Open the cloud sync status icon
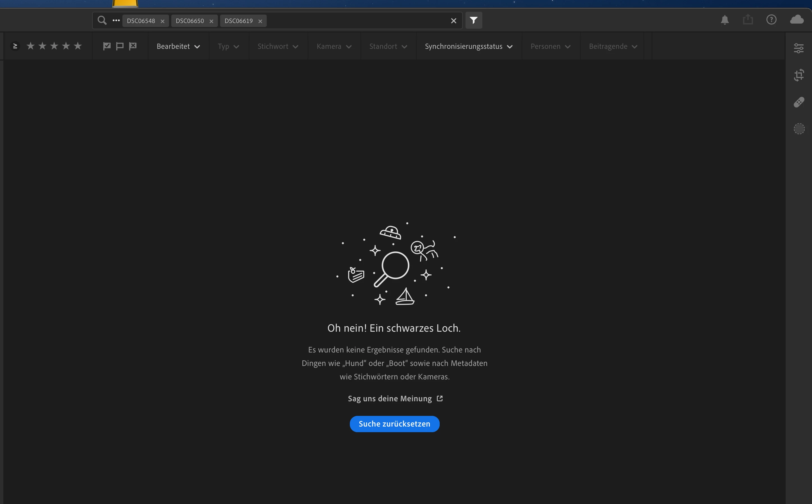The width and height of the screenshot is (812, 504). click(x=797, y=20)
